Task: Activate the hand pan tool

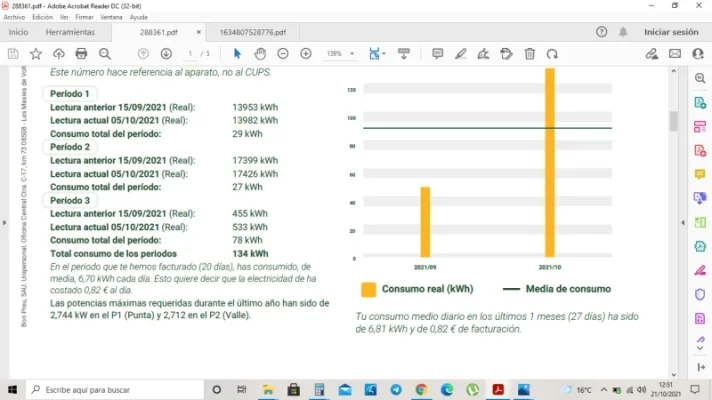Action: coord(260,54)
